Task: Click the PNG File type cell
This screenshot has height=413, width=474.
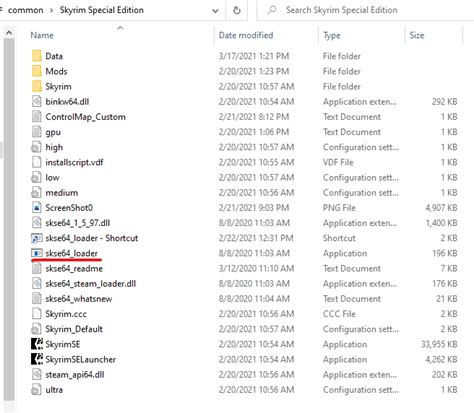Action: point(339,208)
